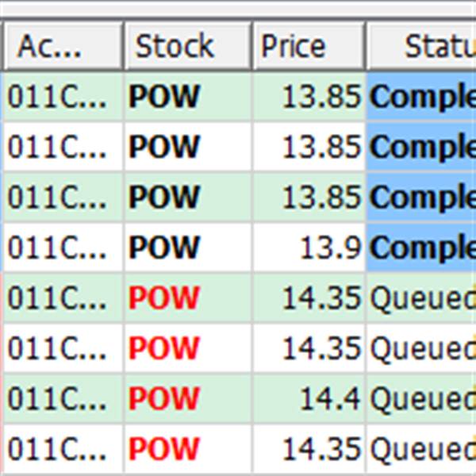The width and height of the screenshot is (476, 476).
Task: Click account cell in 14.4 row
Action: pos(63,399)
